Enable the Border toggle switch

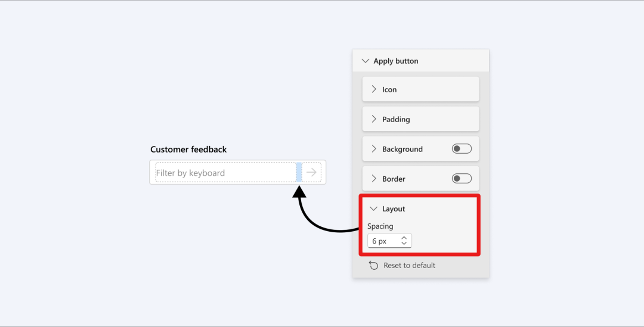pos(462,179)
